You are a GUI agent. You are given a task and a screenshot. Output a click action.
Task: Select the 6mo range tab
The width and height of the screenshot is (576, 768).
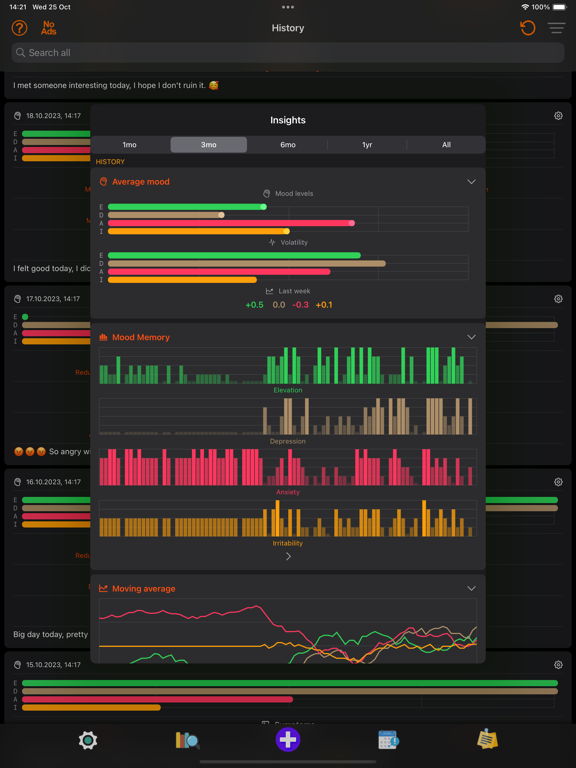point(288,145)
